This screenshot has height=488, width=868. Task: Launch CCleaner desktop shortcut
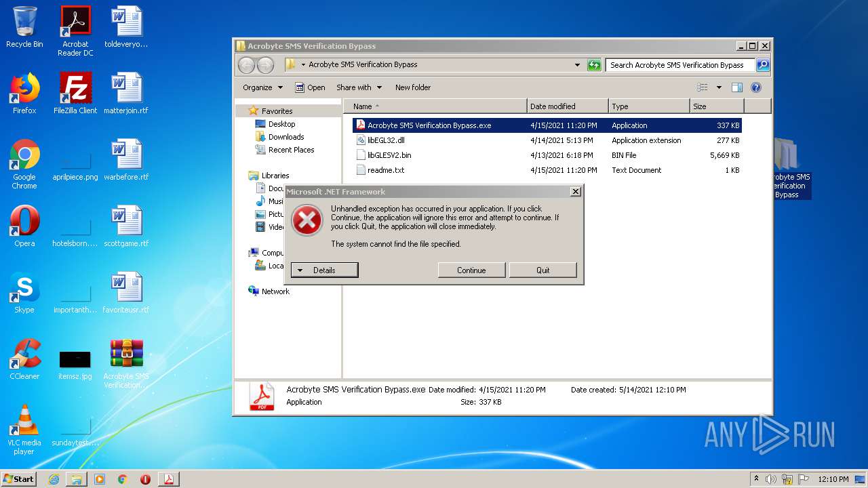point(24,359)
